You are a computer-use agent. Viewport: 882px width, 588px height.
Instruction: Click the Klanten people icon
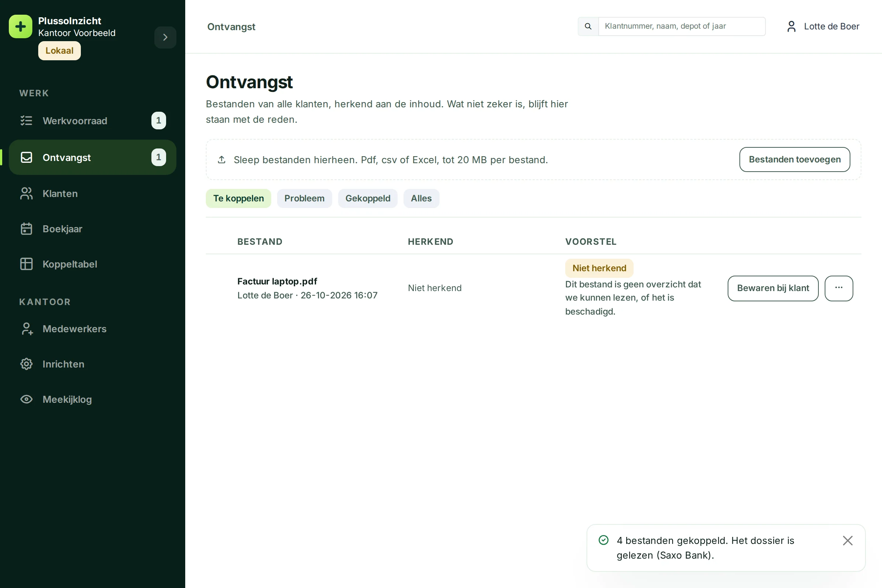click(x=26, y=194)
